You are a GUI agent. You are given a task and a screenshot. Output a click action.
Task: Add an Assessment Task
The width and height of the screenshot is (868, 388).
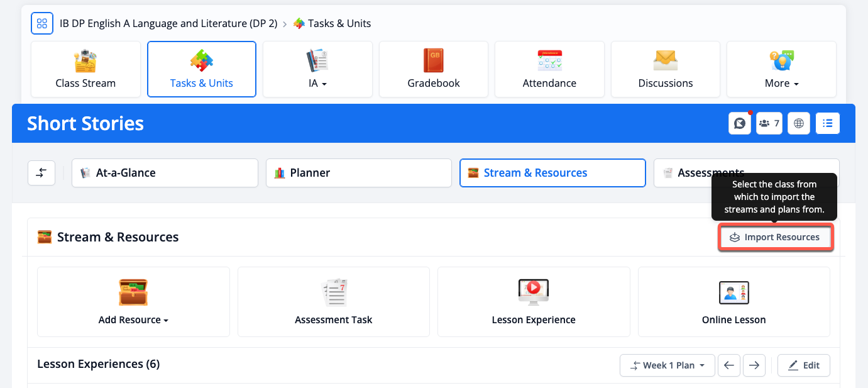[x=334, y=302]
